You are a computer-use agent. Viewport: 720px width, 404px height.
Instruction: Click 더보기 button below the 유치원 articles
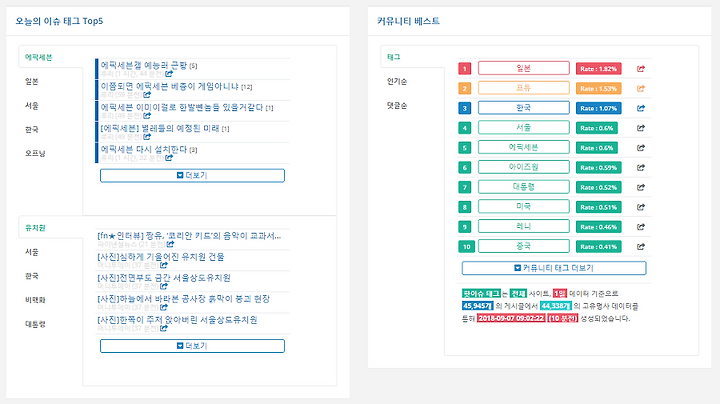192,346
